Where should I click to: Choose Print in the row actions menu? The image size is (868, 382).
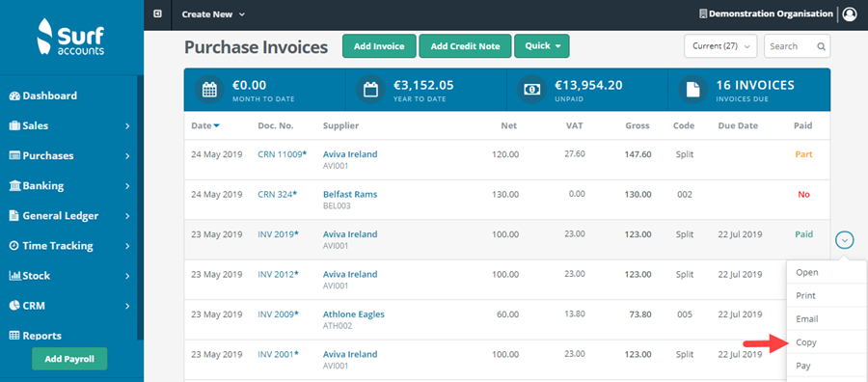point(805,295)
